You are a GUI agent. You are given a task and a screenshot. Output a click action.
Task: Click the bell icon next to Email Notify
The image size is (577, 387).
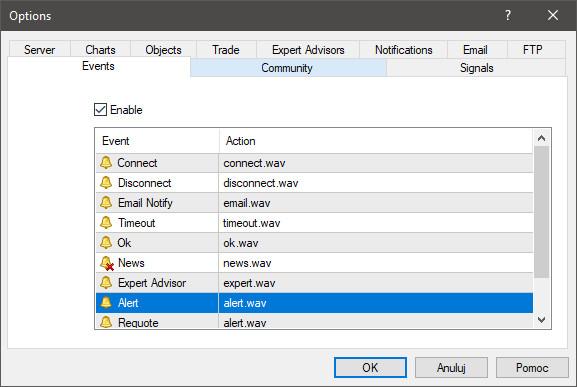(x=106, y=202)
